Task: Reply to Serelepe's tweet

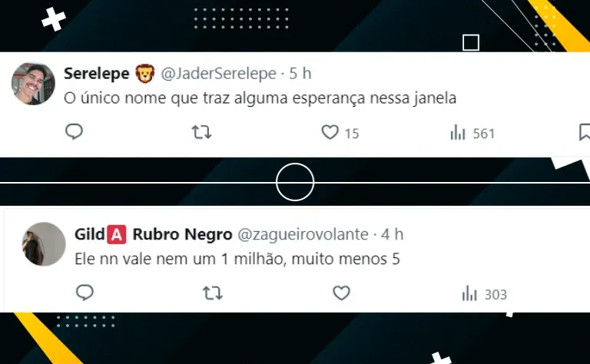Action: tap(74, 132)
